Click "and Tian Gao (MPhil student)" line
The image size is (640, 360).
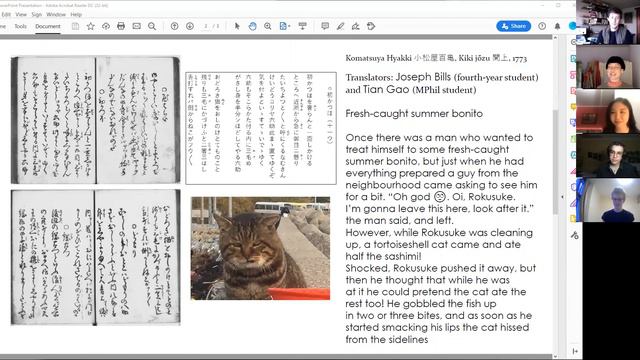pos(411,90)
